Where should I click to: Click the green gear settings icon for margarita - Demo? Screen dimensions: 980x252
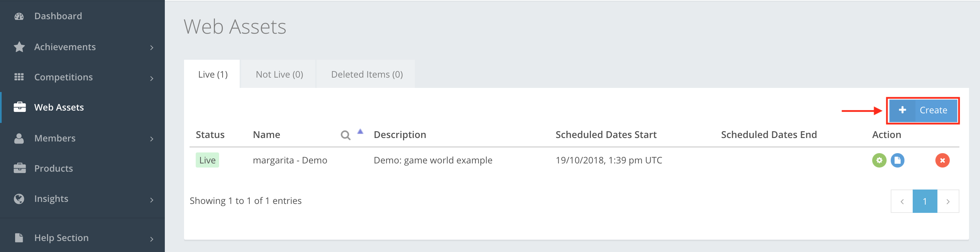(x=879, y=160)
